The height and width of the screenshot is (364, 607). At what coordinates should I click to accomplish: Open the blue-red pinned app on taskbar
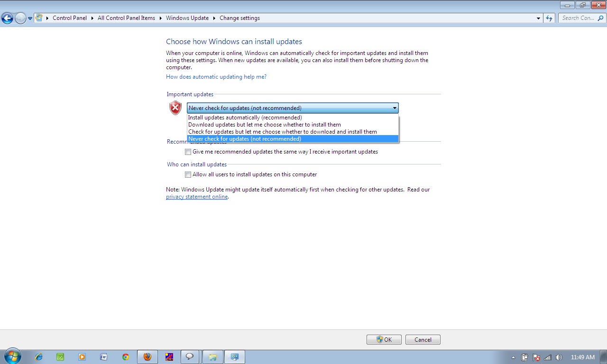pyautogui.click(x=169, y=357)
